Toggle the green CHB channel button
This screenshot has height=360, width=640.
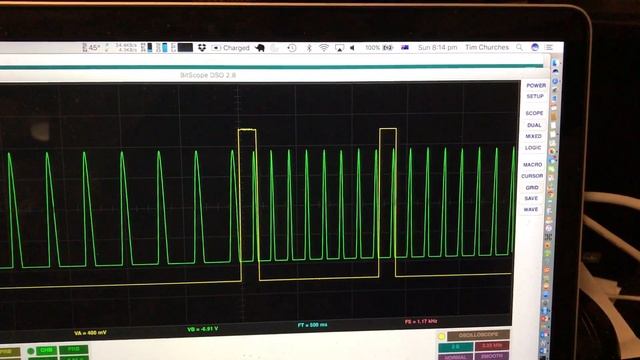tap(46, 350)
